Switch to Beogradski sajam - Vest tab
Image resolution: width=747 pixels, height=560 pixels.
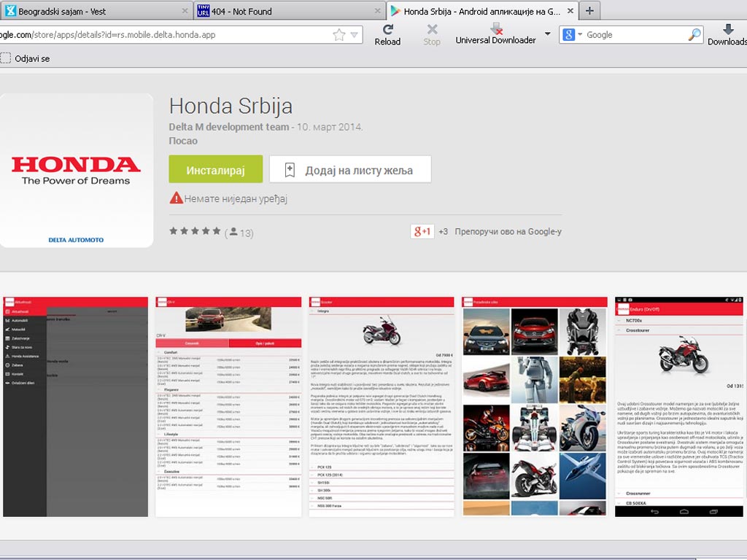pyautogui.click(x=96, y=11)
